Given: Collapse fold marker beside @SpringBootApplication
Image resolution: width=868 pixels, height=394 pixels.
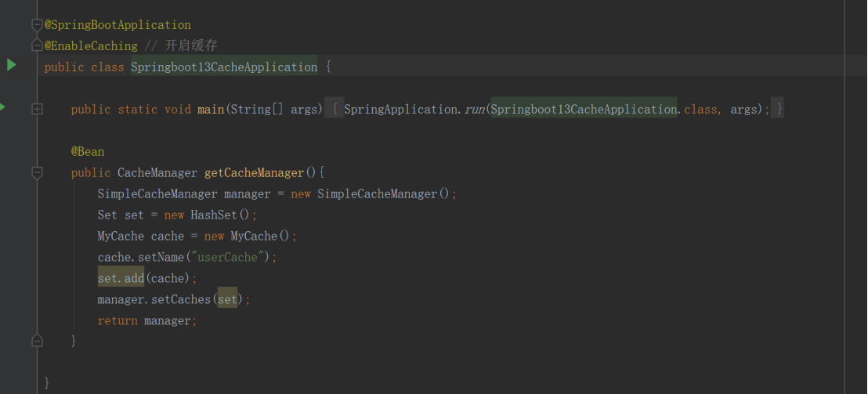Looking at the screenshot, I should point(37,25).
